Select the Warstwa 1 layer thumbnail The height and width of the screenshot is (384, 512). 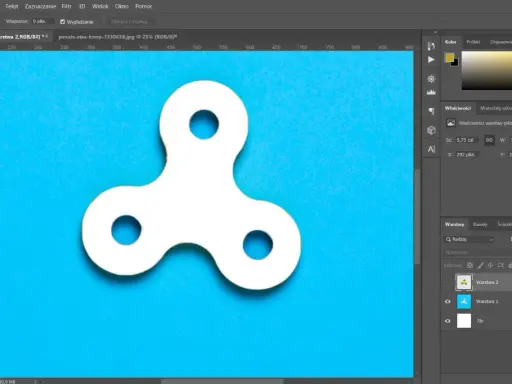tap(464, 301)
